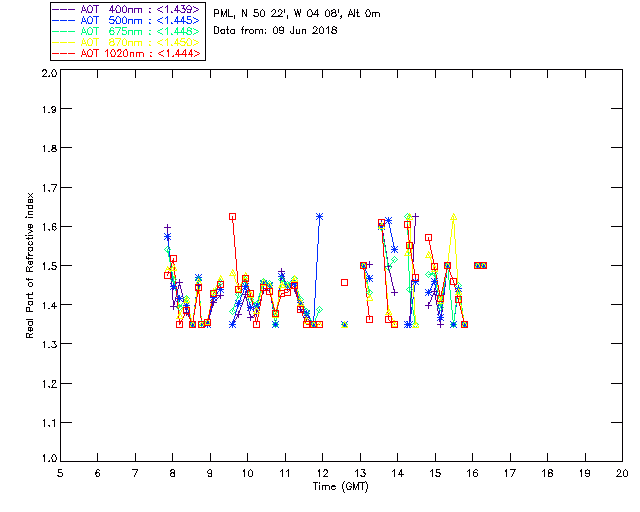Click the yellow triangle peak near 15.5 GMT
This screenshot has height=512, width=640.
pyautogui.click(x=454, y=216)
